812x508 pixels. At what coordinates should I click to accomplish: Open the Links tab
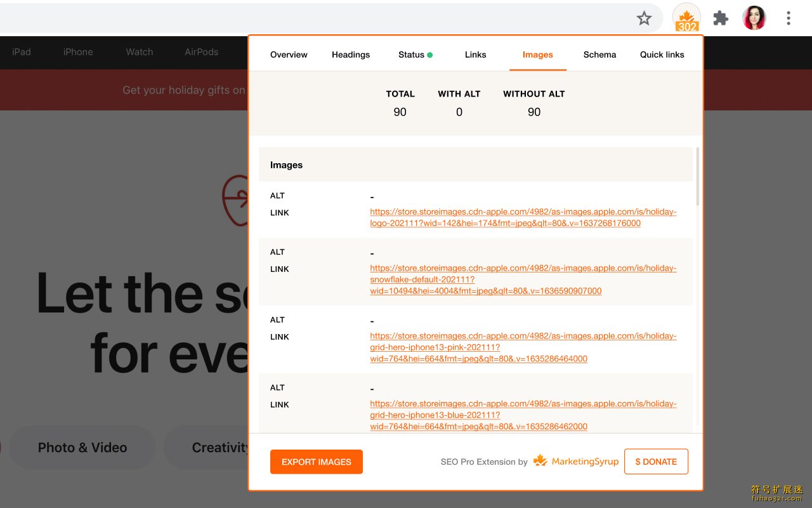[475, 55]
